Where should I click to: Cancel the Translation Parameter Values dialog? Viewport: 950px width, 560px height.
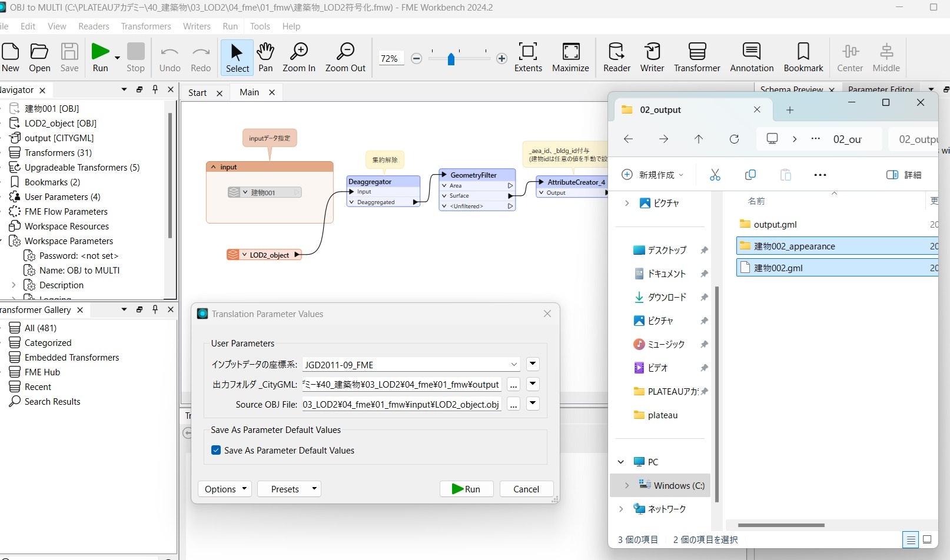click(x=526, y=489)
